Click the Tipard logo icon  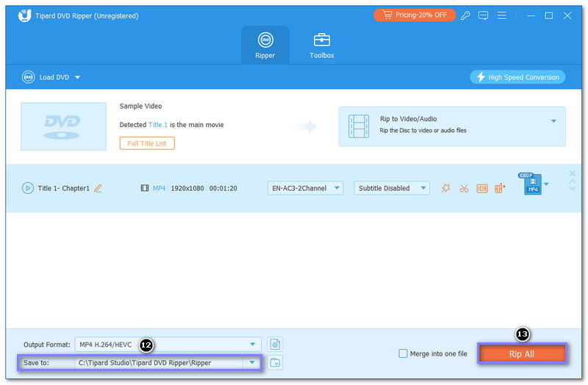point(25,15)
